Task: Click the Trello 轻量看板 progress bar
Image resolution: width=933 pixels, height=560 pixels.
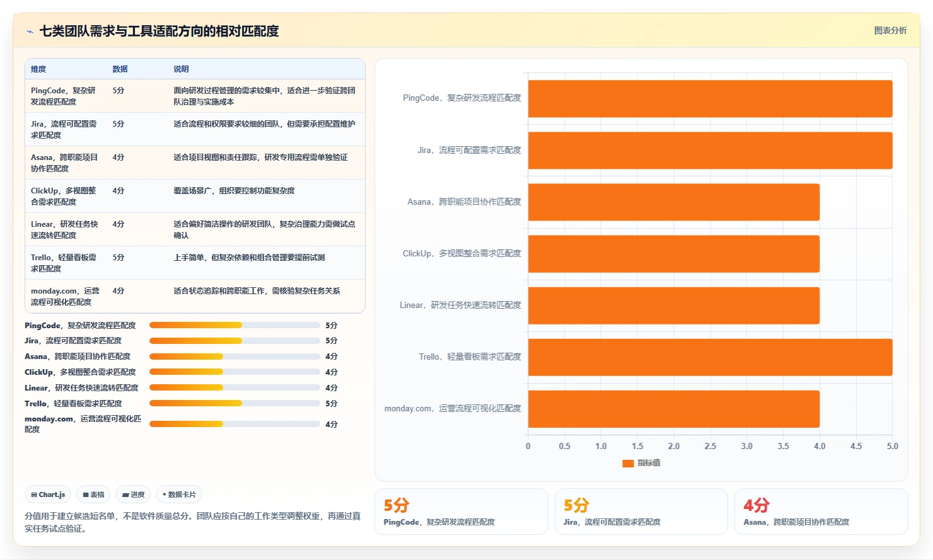Action: click(235, 403)
